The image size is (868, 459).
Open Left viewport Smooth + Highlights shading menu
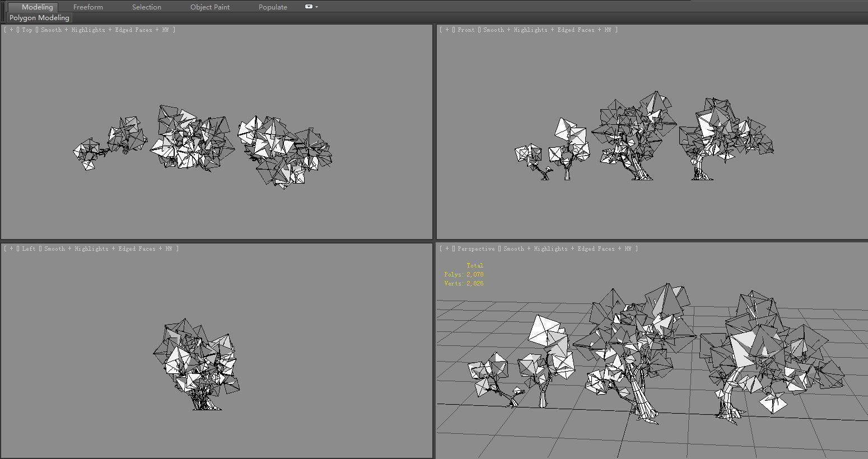point(108,249)
